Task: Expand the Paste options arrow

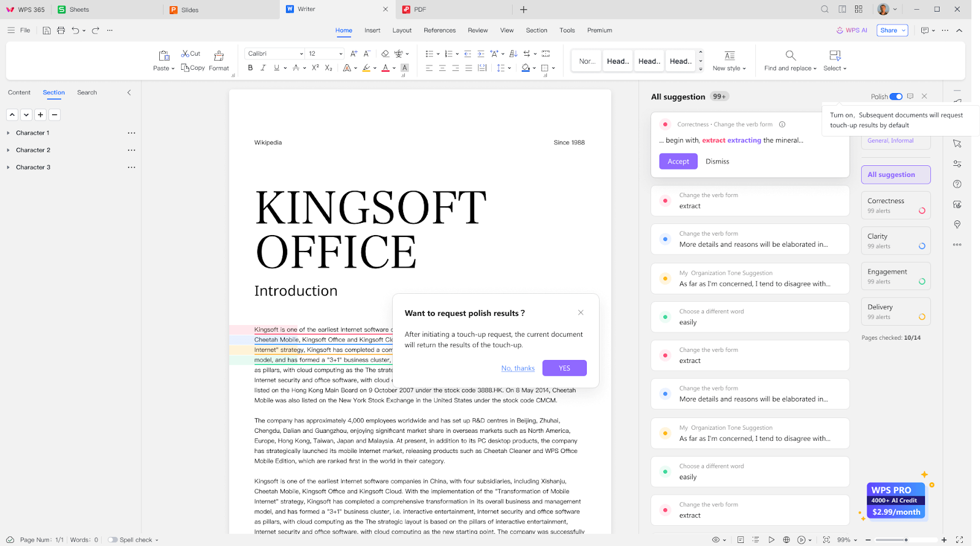Action: click(x=173, y=69)
